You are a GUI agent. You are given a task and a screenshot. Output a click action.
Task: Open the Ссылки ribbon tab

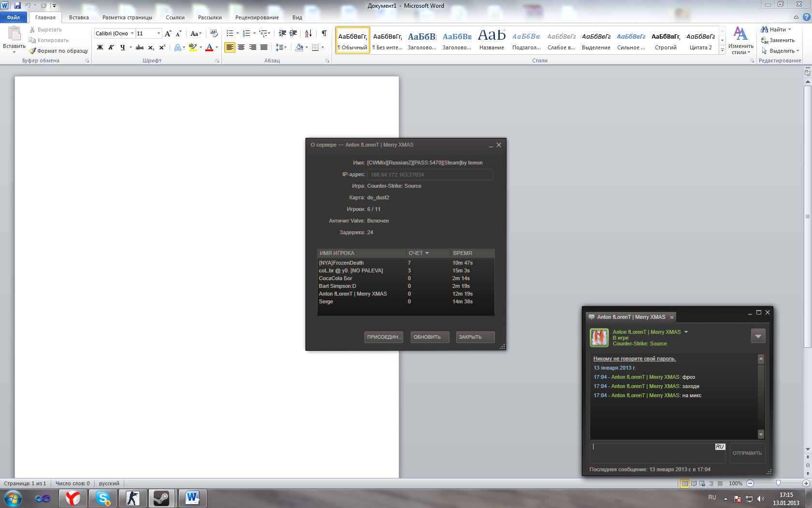click(175, 17)
